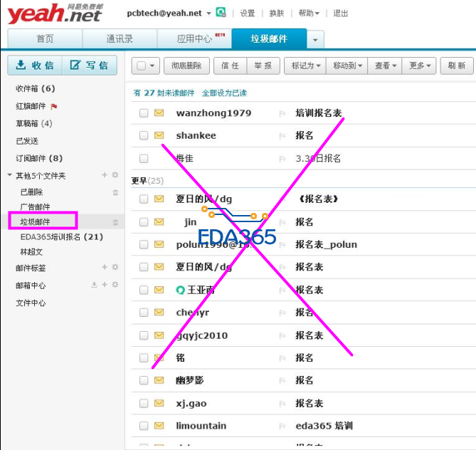
Task: Open the 查看 dropdown
Action: coord(385,66)
